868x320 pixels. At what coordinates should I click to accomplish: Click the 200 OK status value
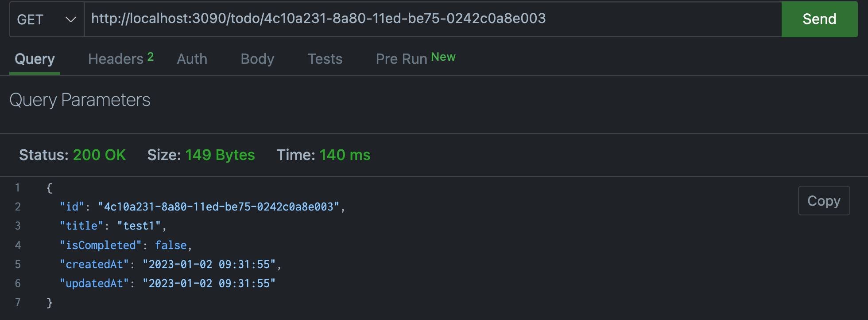click(x=99, y=155)
